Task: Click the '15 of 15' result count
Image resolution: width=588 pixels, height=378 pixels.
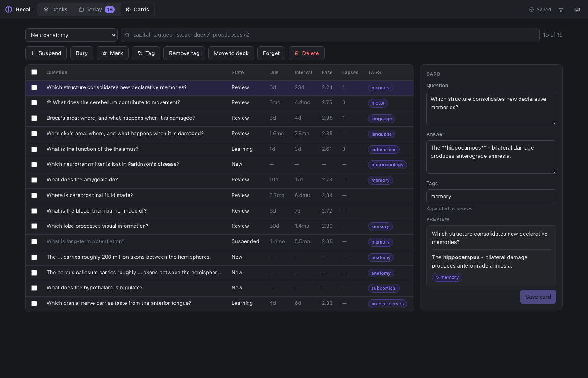Action: (x=553, y=35)
